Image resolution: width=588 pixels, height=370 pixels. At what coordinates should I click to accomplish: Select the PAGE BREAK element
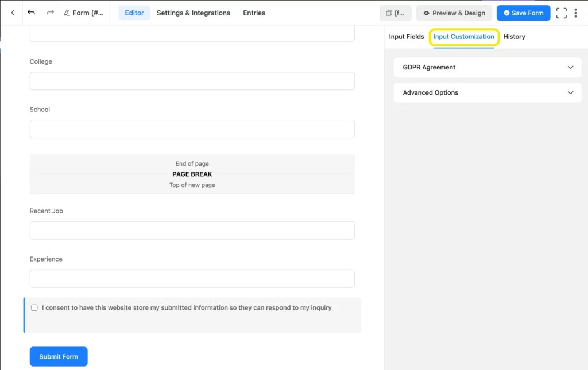pos(192,174)
